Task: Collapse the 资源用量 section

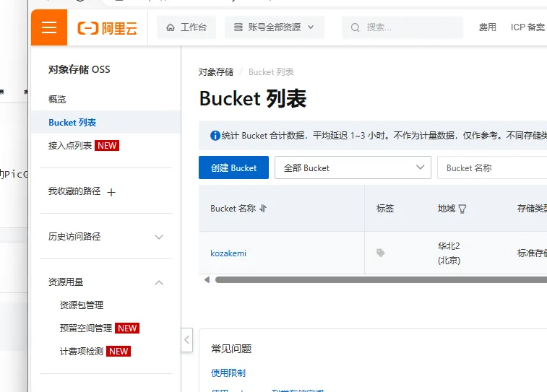Action: [x=159, y=282]
